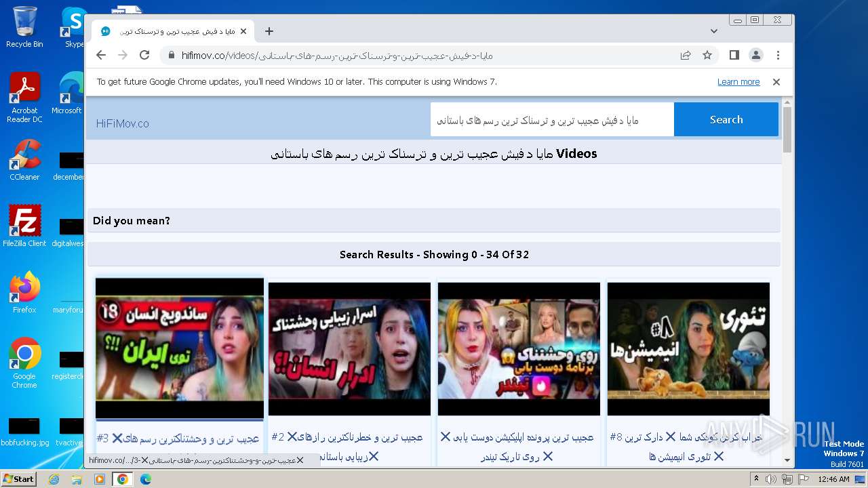The image size is (868, 488).
Task: Select the Recycle Bin desktop icon
Action: [x=24, y=27]
